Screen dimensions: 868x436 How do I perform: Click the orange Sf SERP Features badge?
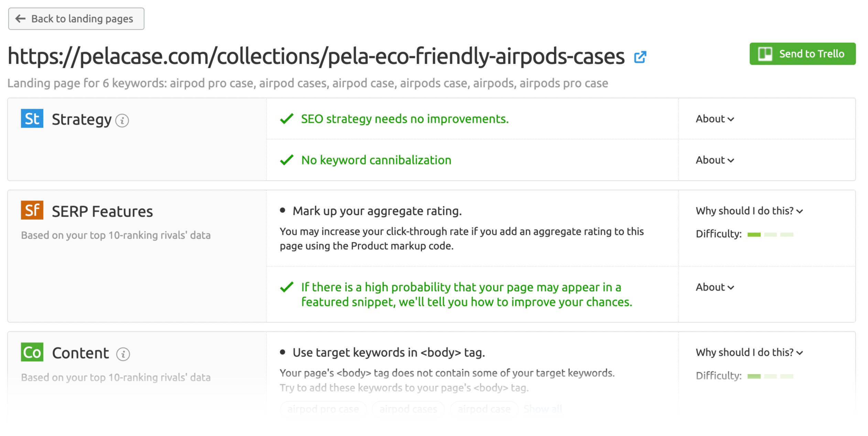32,210
